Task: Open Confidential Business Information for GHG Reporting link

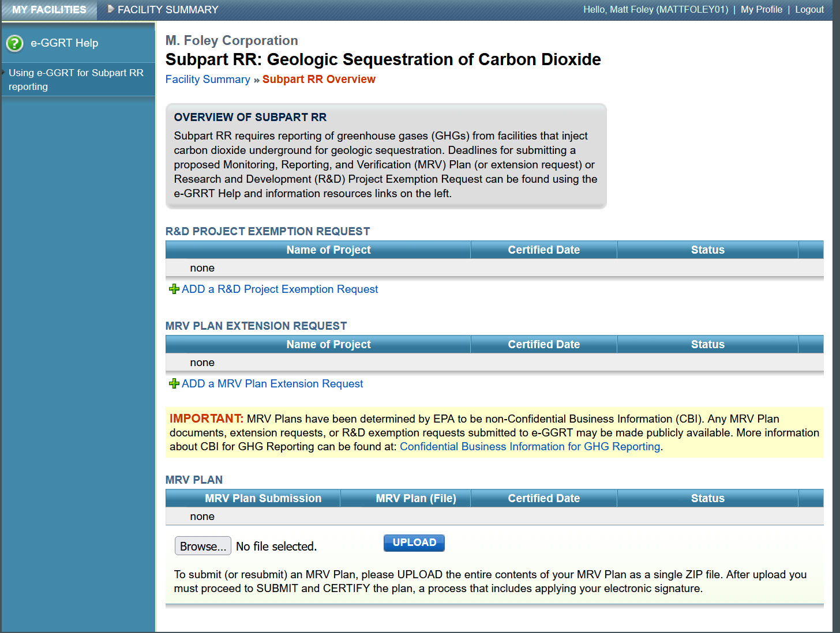Action: click(530, 447)
